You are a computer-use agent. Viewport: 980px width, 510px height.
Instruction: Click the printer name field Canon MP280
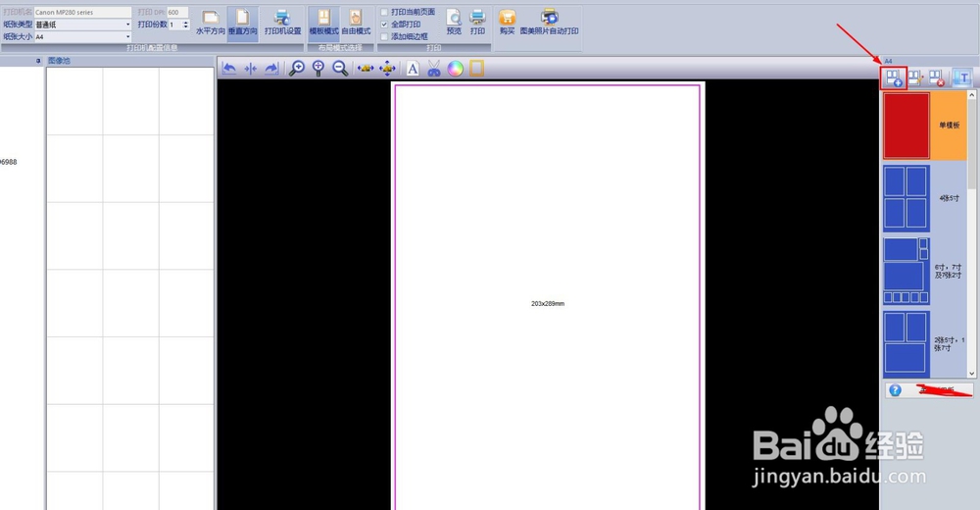click(x=82, y=12)
